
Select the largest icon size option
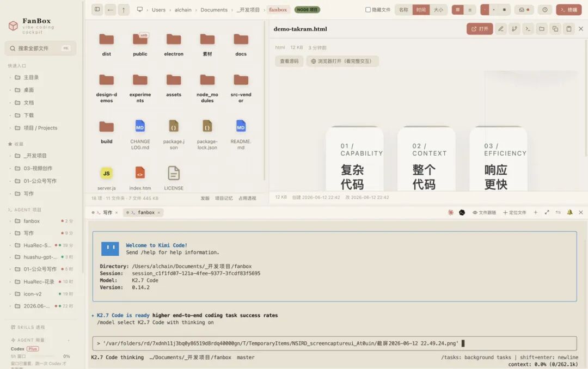pyautogui.click(x=504, y=10)
